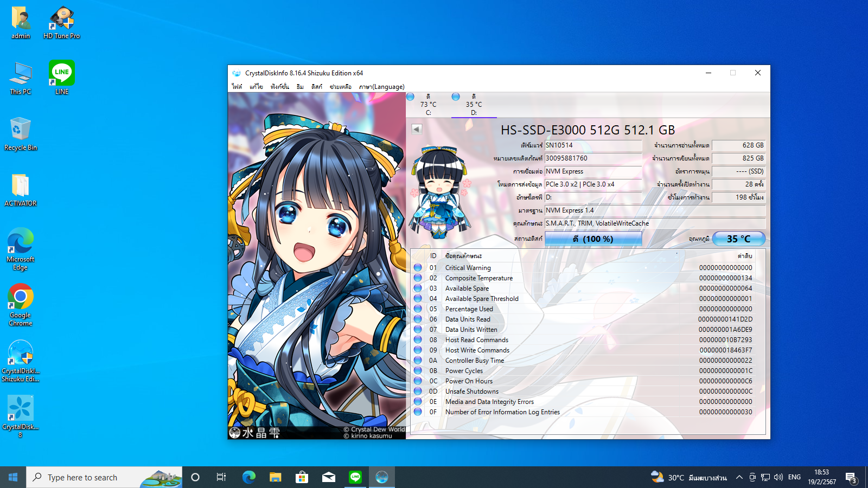This screenshot has height=488, width=868.
Task: Open the ACTIVATOR folder
Action: tap(21, 190)
